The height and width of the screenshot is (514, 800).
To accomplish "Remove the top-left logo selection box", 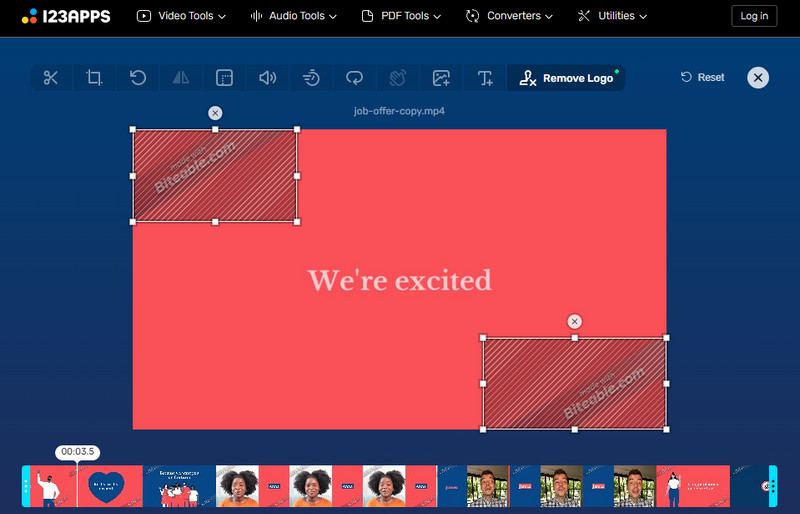I will [215, 113].
